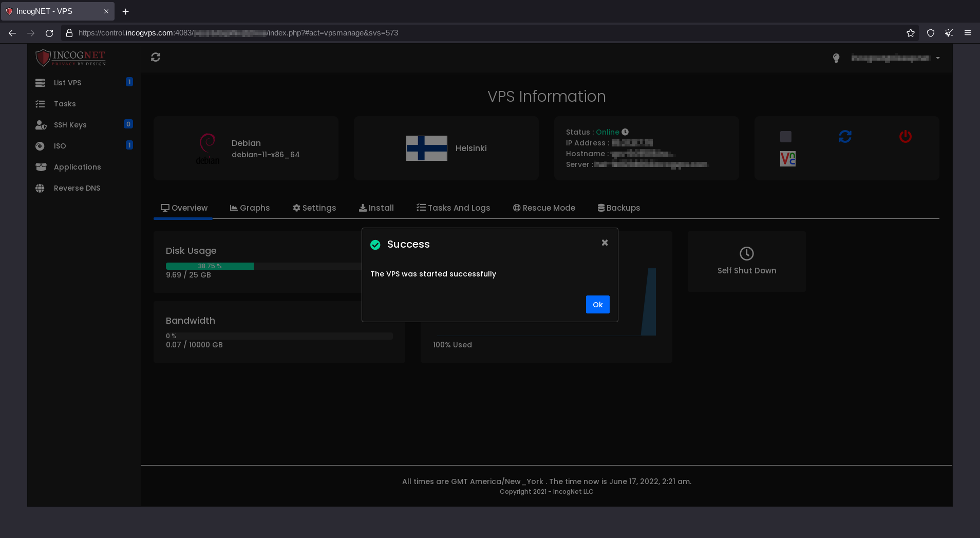Click the IncogNET logo

70,58
